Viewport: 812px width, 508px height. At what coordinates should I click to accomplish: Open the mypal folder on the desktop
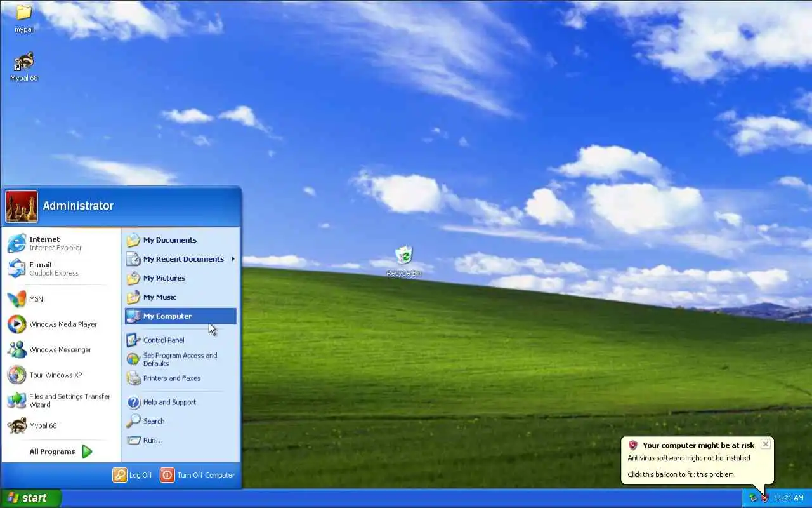tap(23, 18)
